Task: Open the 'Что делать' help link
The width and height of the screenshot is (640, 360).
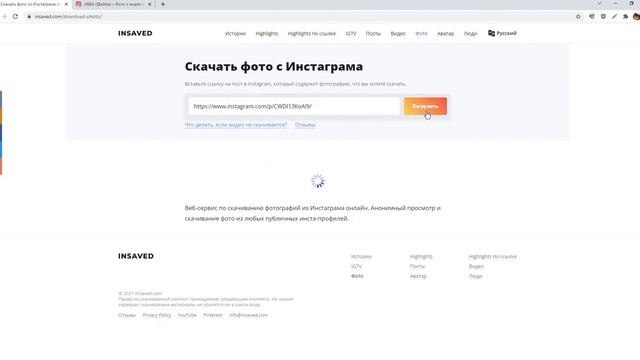Action: 236,124
